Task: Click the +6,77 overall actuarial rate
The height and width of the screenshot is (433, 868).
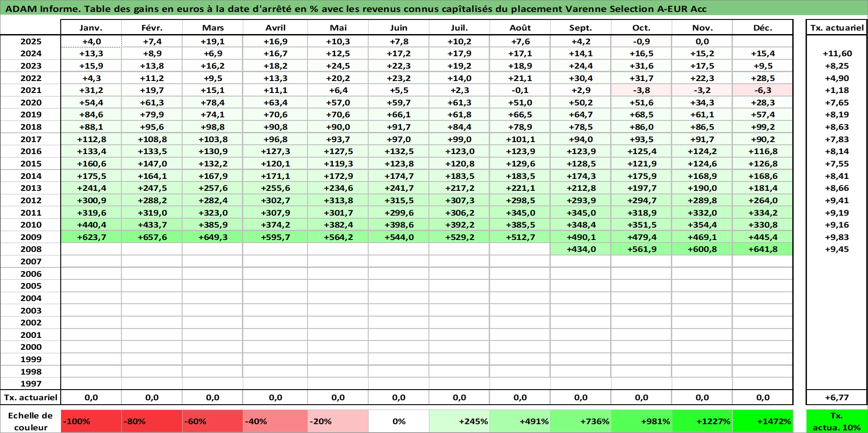Action: click(837, 397)
